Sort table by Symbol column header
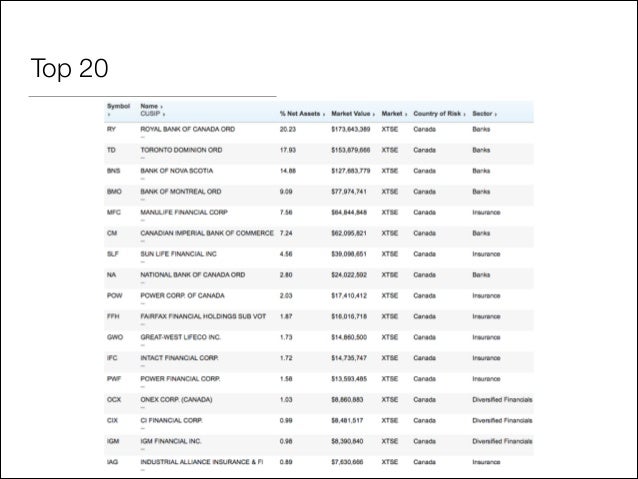 coord(118,106)
